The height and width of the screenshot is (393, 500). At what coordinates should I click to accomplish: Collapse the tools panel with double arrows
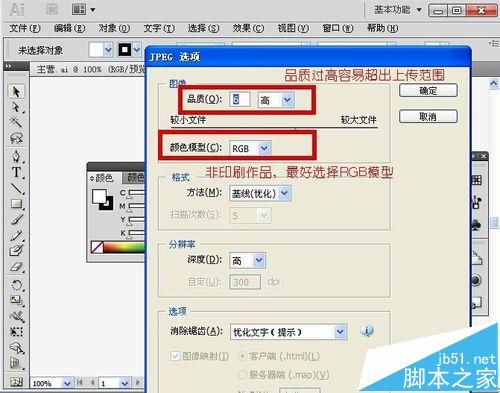(8, 66)
